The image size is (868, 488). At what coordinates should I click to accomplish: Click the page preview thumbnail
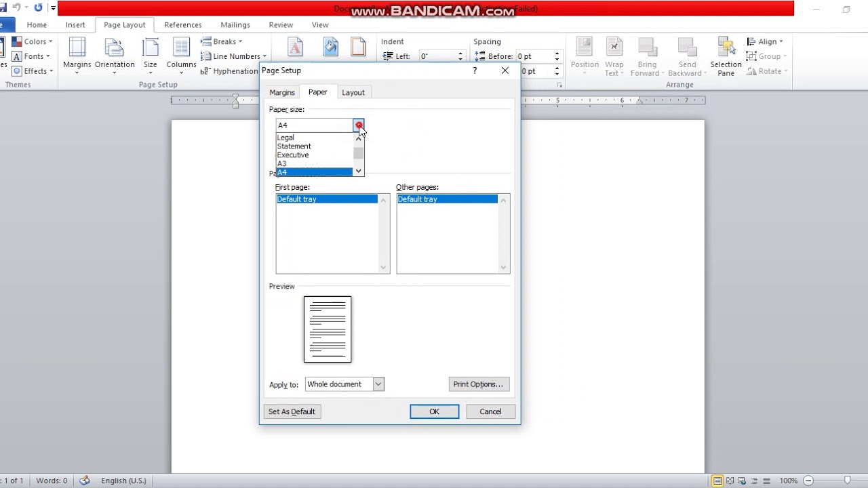pyautogui.click(x=328, y=329)
